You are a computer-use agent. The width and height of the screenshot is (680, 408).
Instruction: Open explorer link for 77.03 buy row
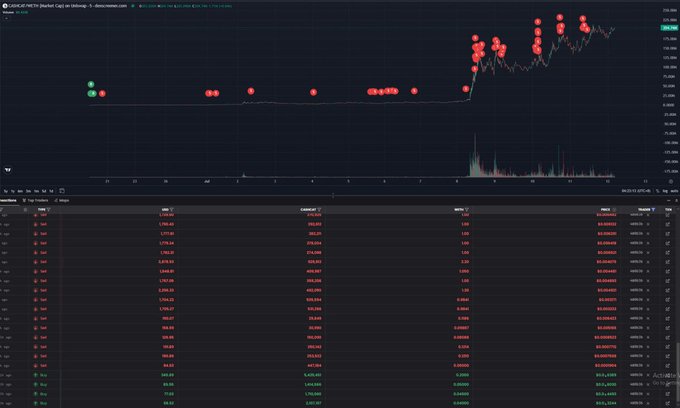pos(668,394)
